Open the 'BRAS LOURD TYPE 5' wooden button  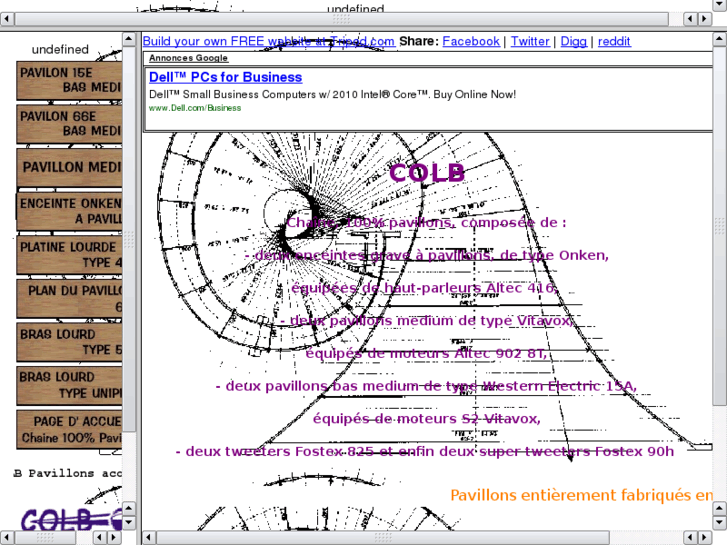(x=70, y=342)
